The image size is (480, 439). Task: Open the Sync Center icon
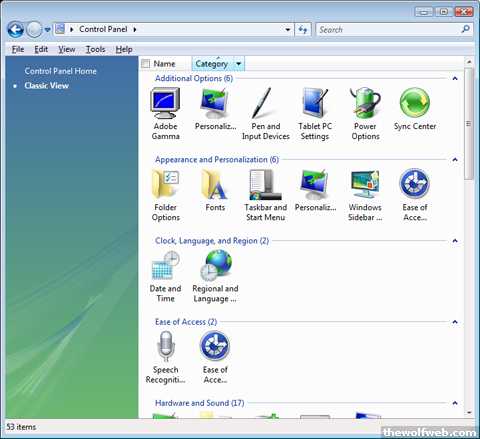pos(415,103)
